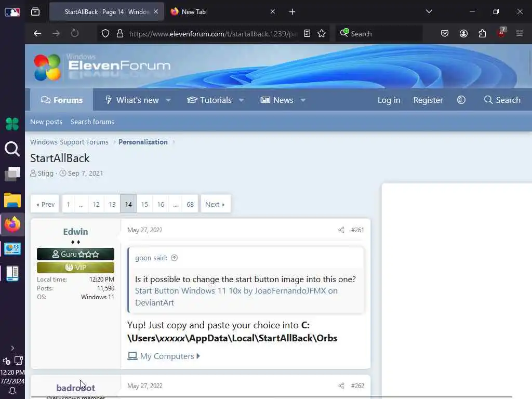Viewport: 532px width, 399px height.
Task: Open the extensions puzzle icon
Action: pyautogui.click(x=482, y=34)
